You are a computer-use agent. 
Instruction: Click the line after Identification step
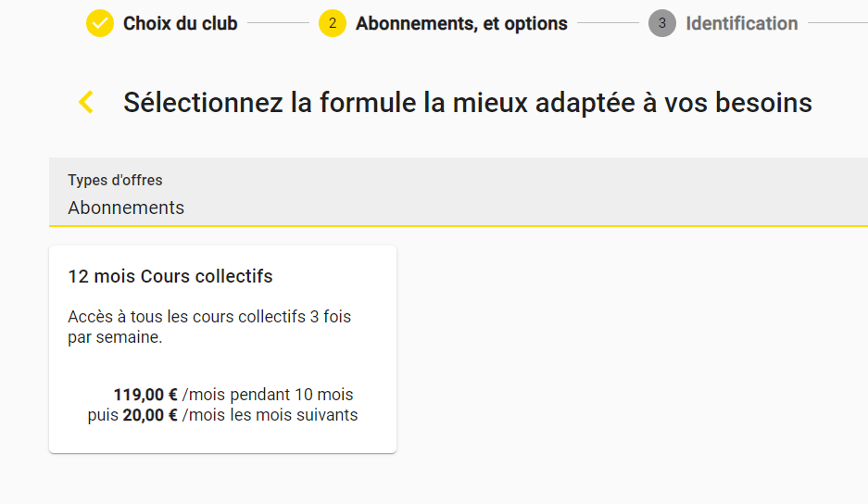[837, 23]
